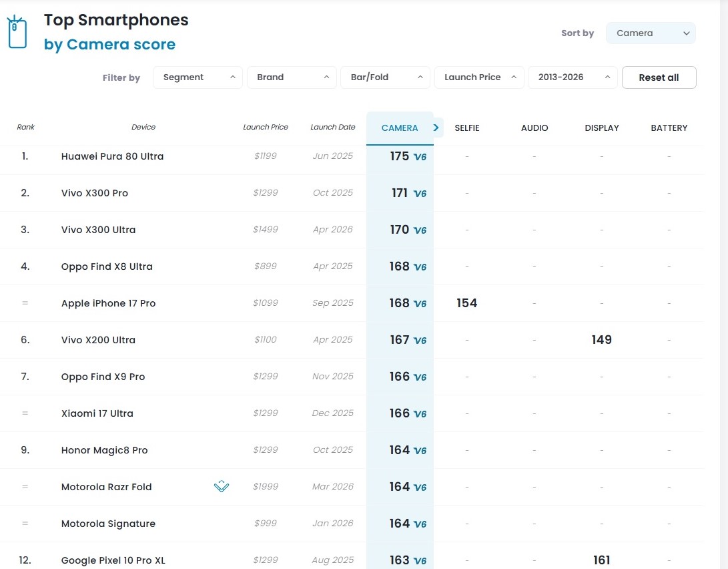The image size is (728, 569).
Task: Click the Jan 2026 launch date
Action: pos(333,523)
